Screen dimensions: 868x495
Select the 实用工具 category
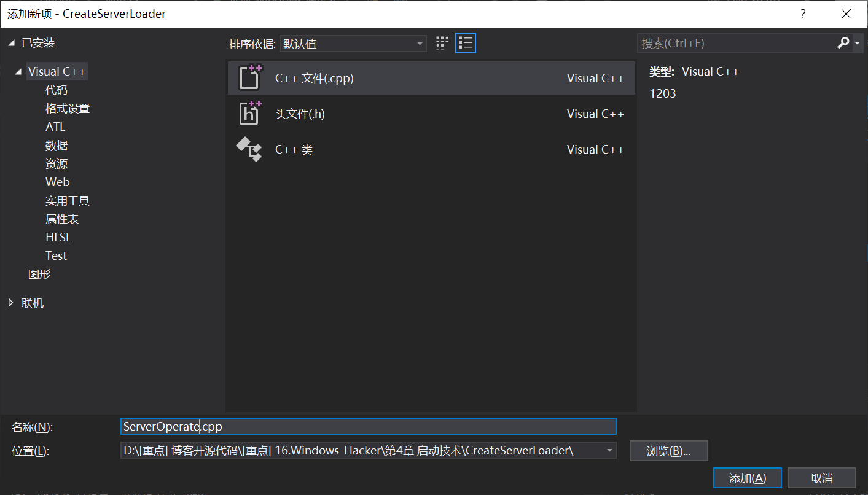68,201
